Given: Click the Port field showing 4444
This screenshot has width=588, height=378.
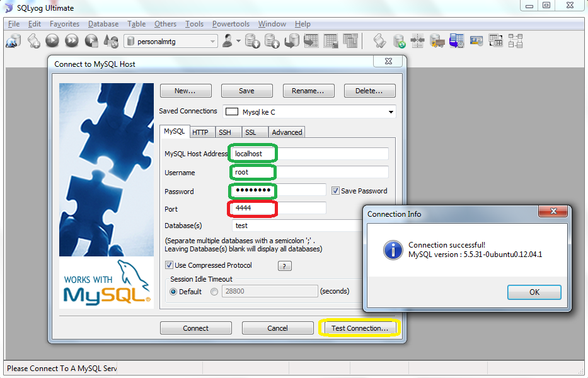Looking at the screenshot, I should tap(279, 208).
